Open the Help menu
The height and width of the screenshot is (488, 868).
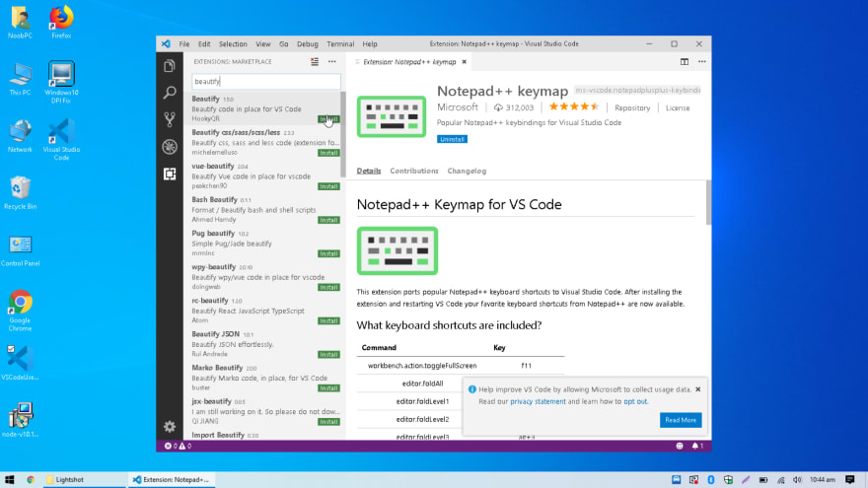click(370, 44)
